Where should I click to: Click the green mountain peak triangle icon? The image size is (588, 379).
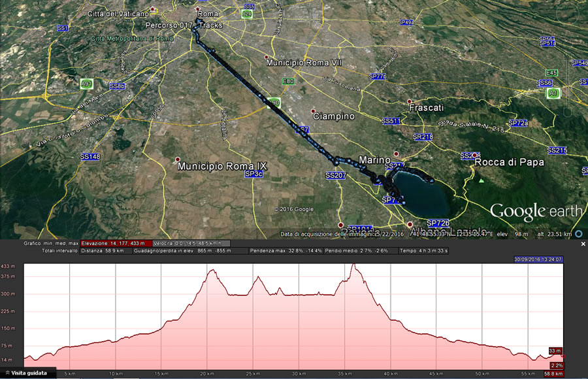coord(482,180)
